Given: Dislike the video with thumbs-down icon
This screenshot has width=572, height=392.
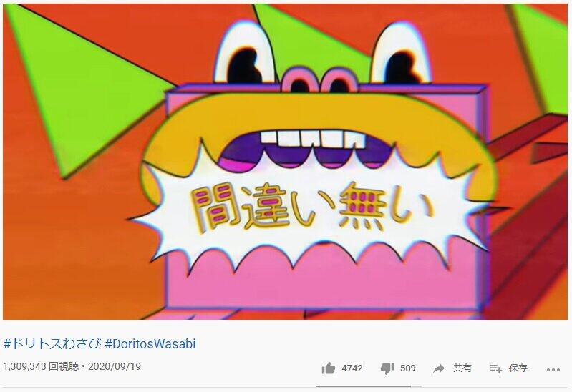Looking at the screenshot, I should coord(387,368).
